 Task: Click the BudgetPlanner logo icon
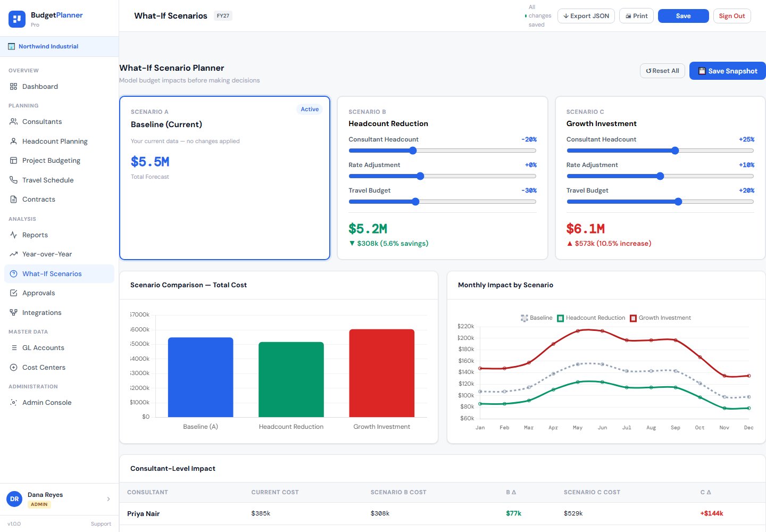tap(17, 19)
